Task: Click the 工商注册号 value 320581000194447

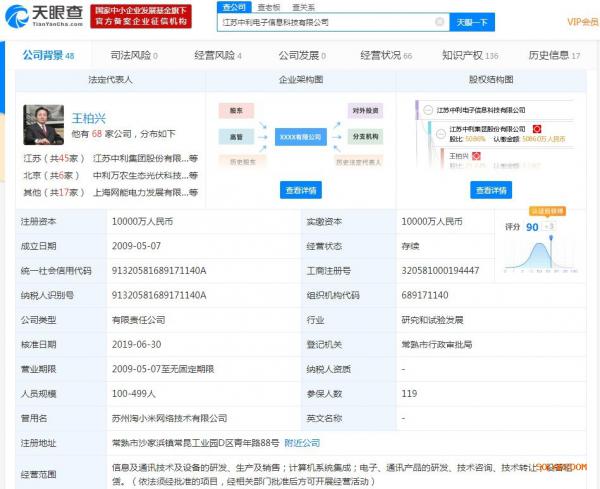Action: tap(440, 271)
